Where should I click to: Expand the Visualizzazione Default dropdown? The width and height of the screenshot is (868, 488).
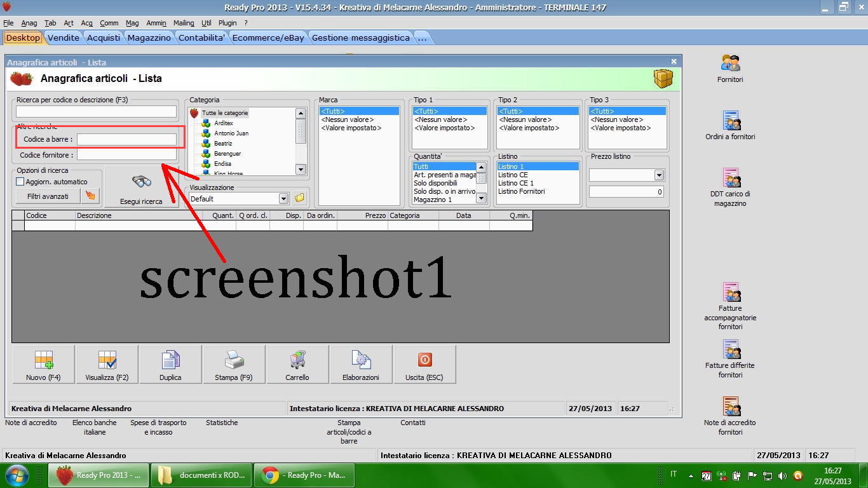point(283,198)
